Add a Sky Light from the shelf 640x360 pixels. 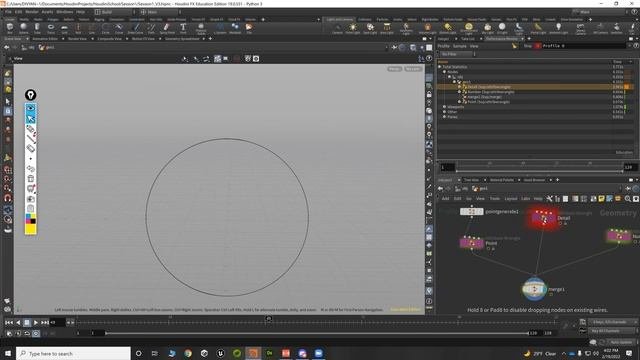(x=487, y=28)
